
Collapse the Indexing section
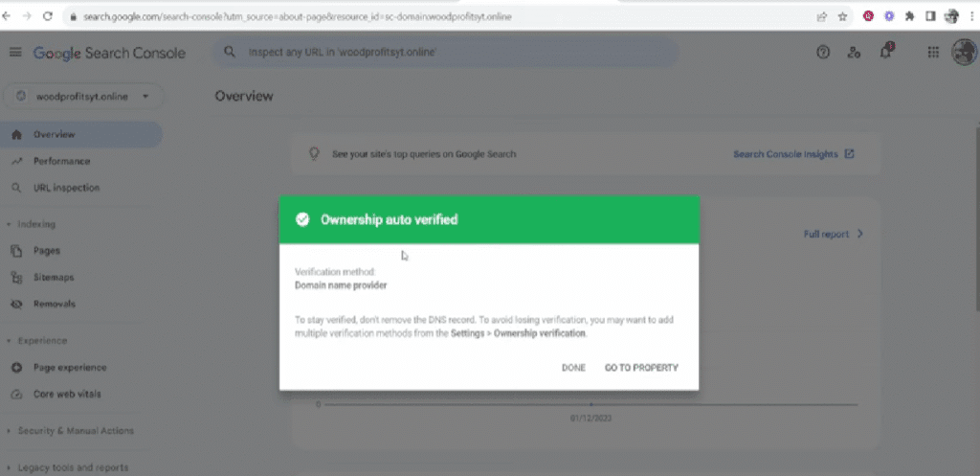coord(32,224)
